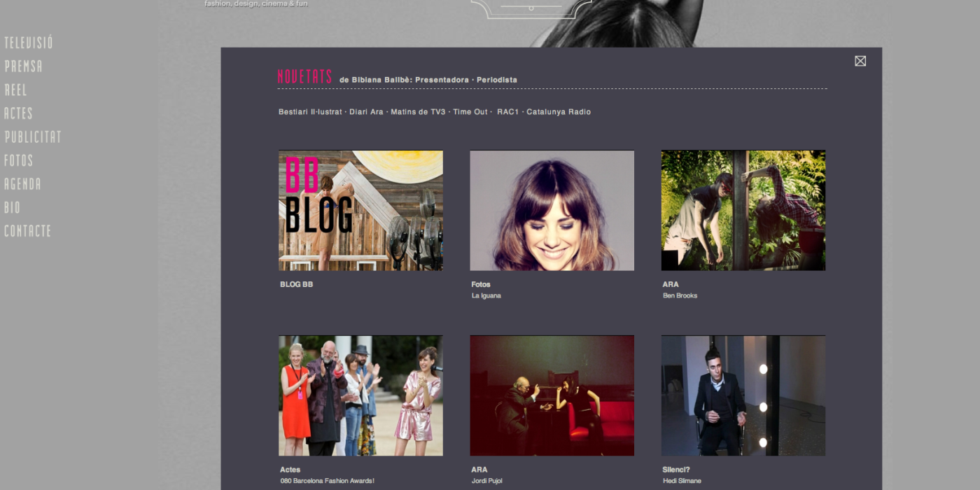The width and height of the screenshot is (980, 490).
Task: Open the Reel menu item
Action: click(x=15, y=90)
